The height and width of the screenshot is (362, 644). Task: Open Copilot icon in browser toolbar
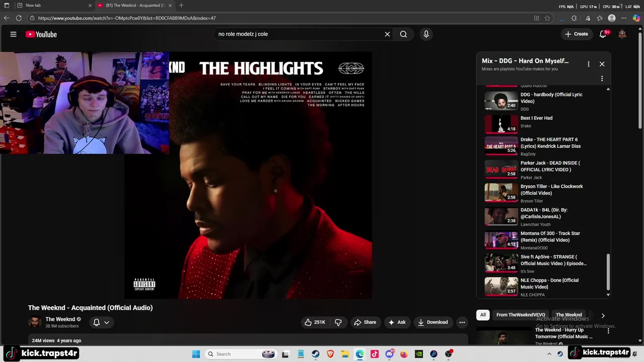point(636,18)
